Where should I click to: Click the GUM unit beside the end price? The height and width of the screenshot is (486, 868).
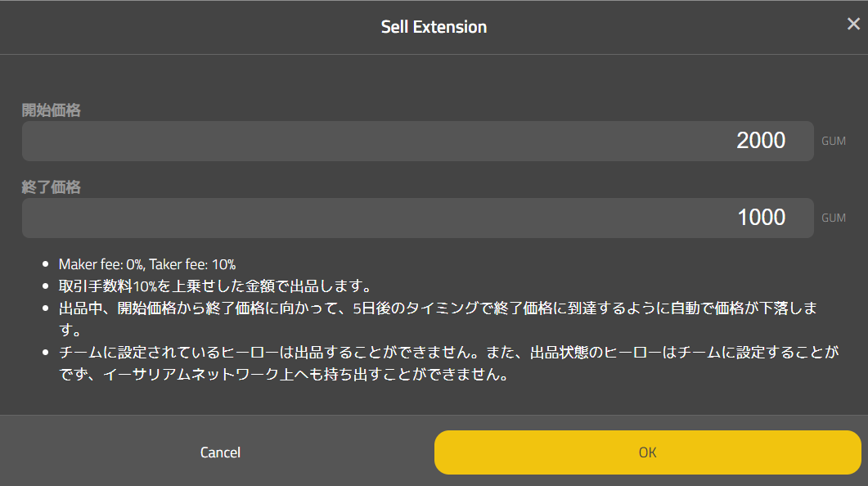(x=833, y=218)
